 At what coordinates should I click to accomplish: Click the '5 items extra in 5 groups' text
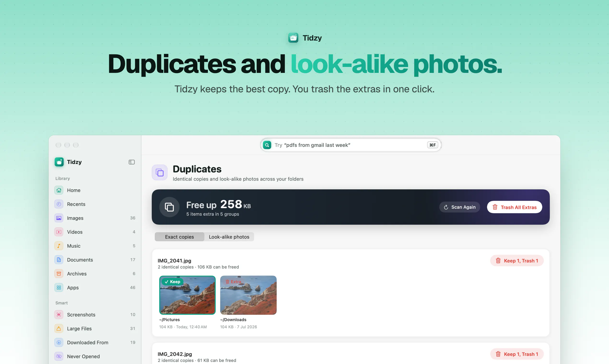213,214
